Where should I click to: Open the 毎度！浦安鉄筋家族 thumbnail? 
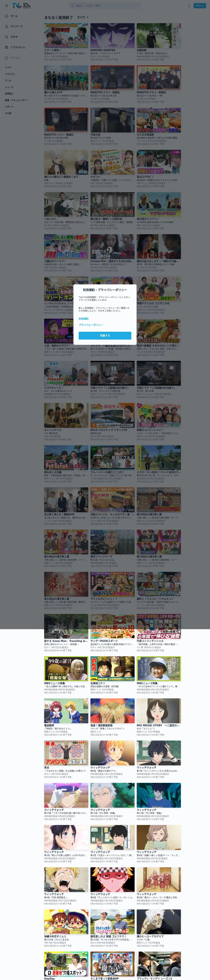tap(112, 711)
